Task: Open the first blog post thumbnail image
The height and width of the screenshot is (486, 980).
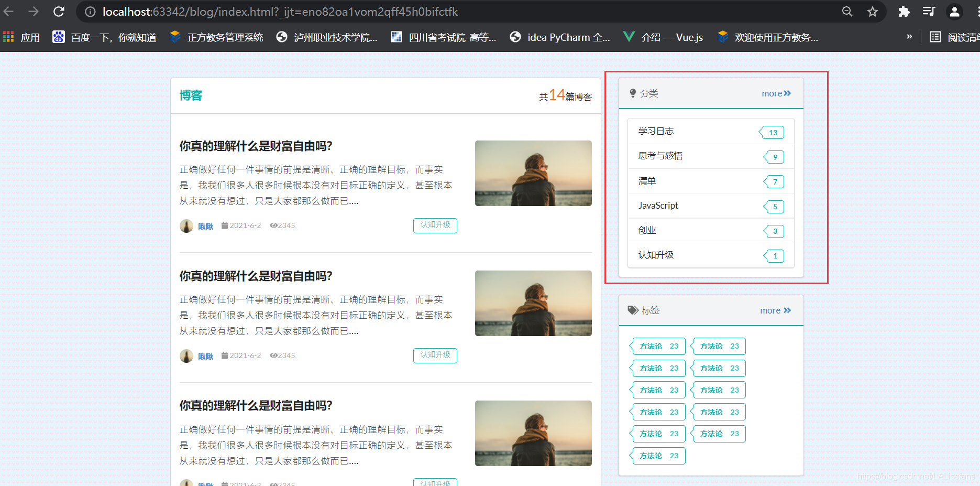Action: tap(533, 173)
